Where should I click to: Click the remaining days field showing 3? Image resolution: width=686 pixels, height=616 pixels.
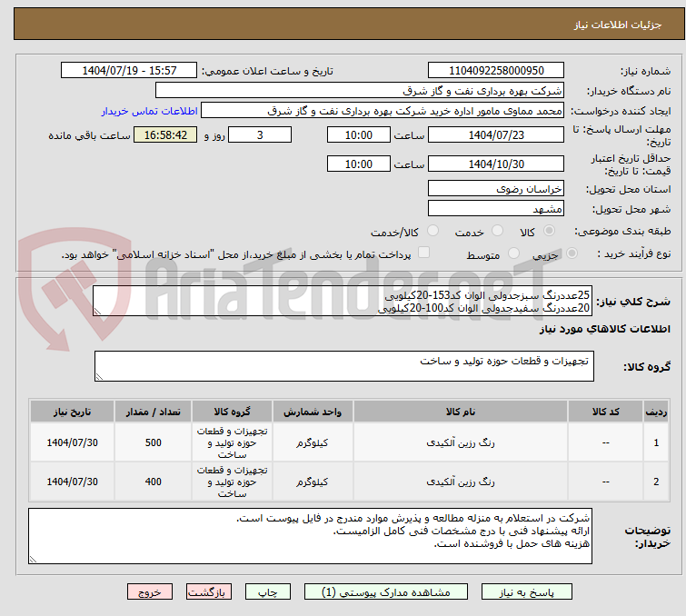260,134
